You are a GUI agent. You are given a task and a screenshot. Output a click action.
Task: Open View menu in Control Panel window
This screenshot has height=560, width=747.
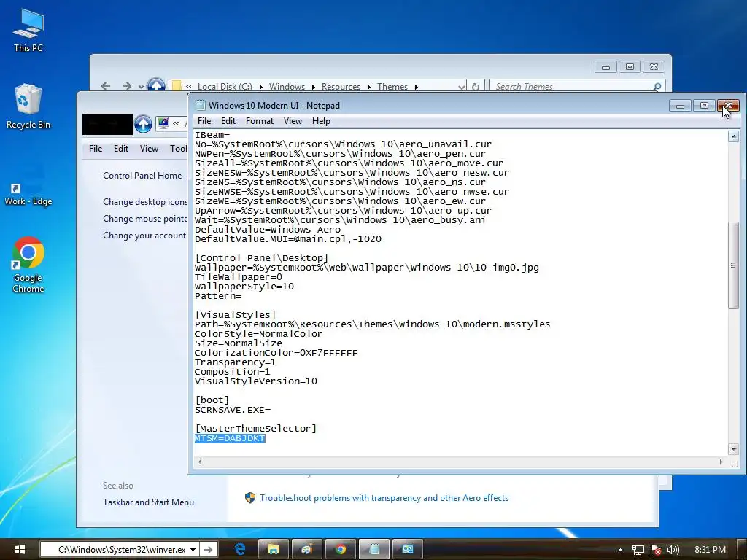pos(149,149)
